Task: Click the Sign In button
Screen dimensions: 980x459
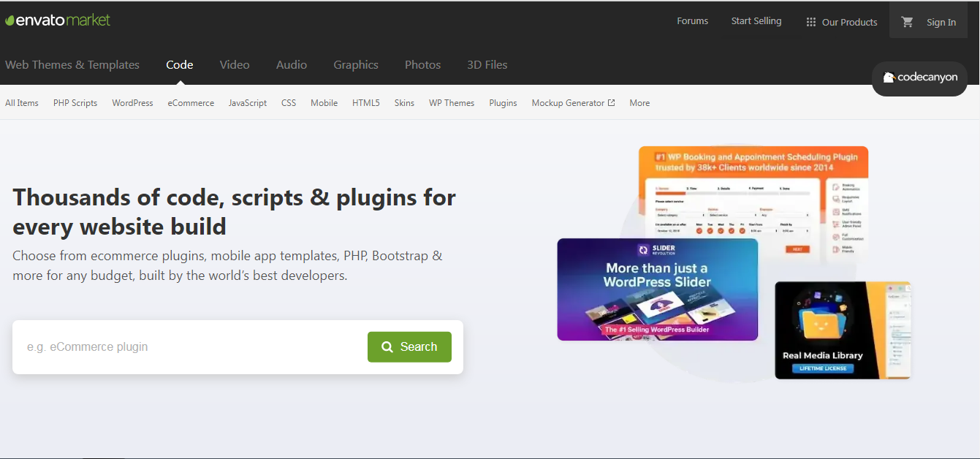Action: coord(941,22)
